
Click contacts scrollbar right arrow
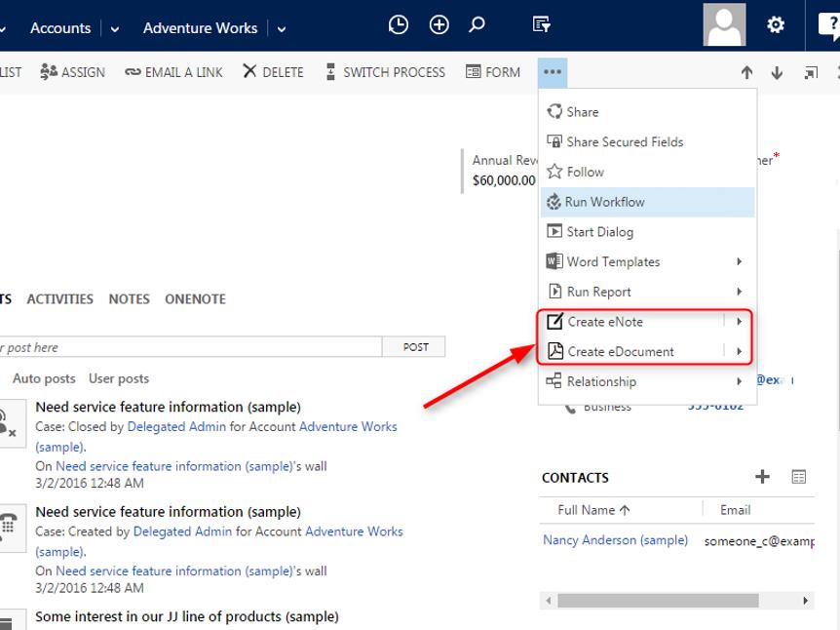pos(805,601)
